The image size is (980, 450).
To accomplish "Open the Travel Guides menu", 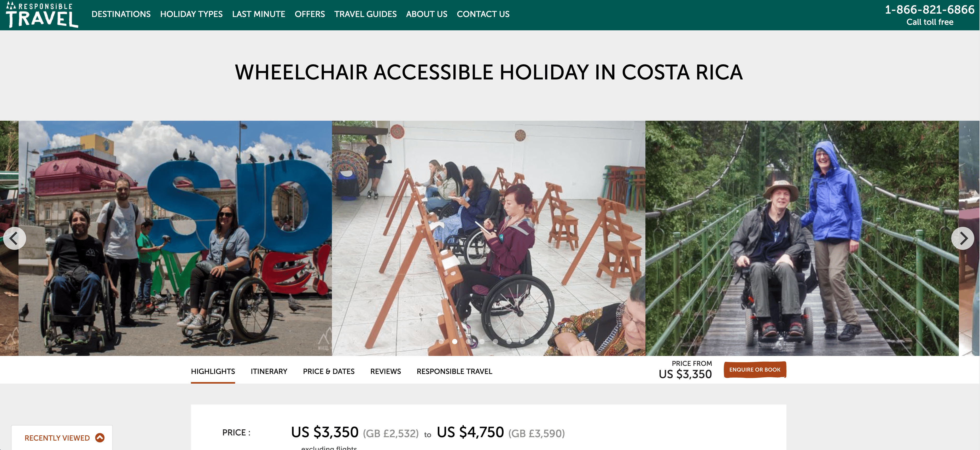I will (x=365, y=14).
